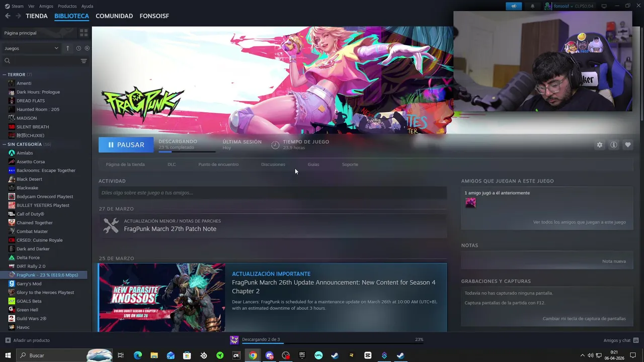The width and height of the screenshot is (644, 362).
Task: Open Epic Games Launcher taskbar icon
Action: 302,355
